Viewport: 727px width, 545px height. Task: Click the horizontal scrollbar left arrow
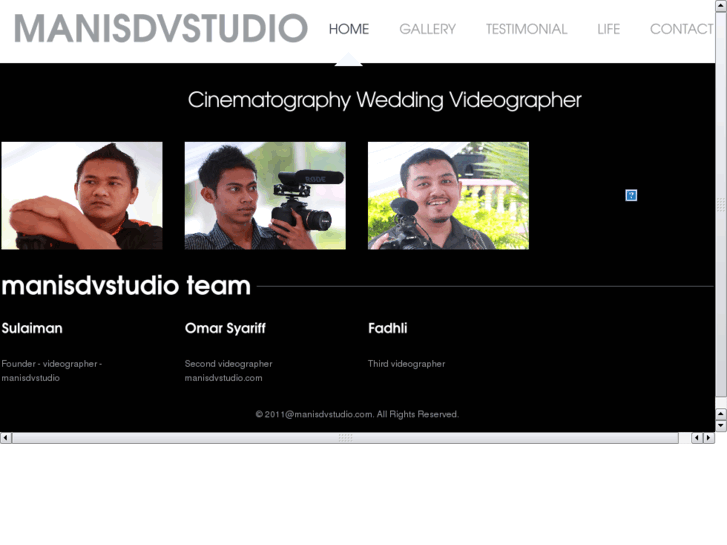point(6,438)
